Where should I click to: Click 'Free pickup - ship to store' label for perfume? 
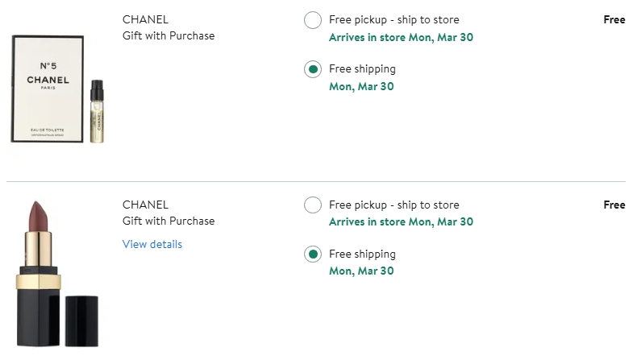394,19
